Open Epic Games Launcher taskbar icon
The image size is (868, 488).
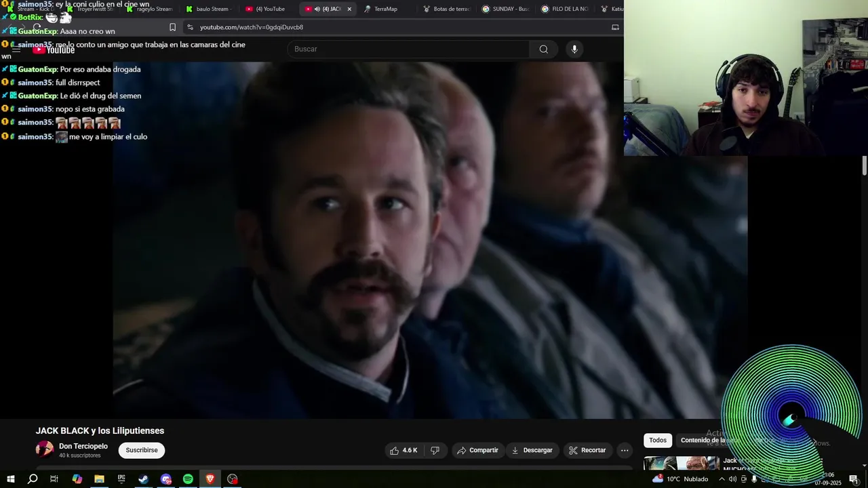click(121, 479)
